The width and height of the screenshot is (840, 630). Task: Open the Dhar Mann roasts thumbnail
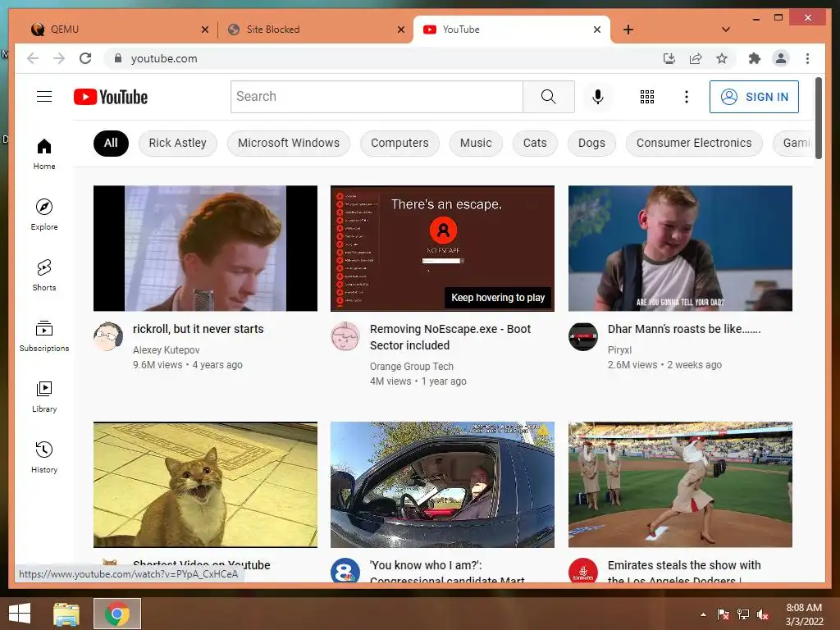[680, 248]
